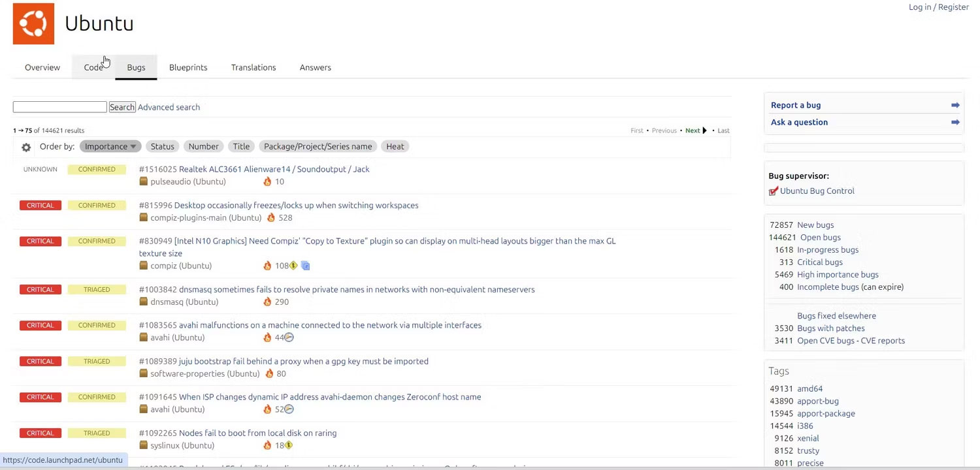Click the yellow diamond icon on bug #1092265

(x=288, y=445)
